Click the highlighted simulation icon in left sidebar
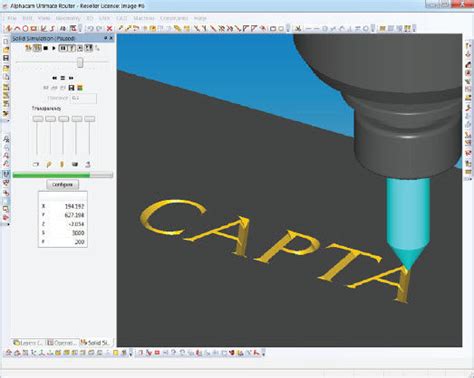The width and height of the screenshot is (474, 378). click(x=6, y=174)
